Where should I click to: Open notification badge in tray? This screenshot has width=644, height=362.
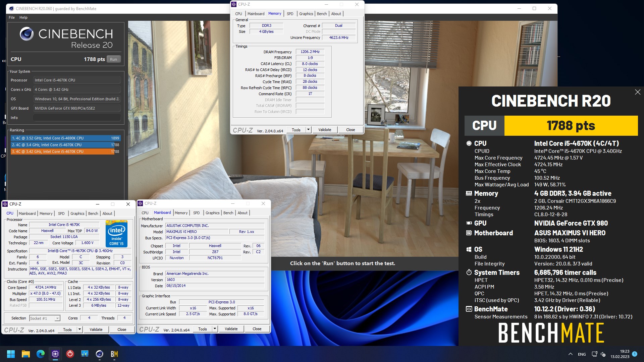(635, 354)
